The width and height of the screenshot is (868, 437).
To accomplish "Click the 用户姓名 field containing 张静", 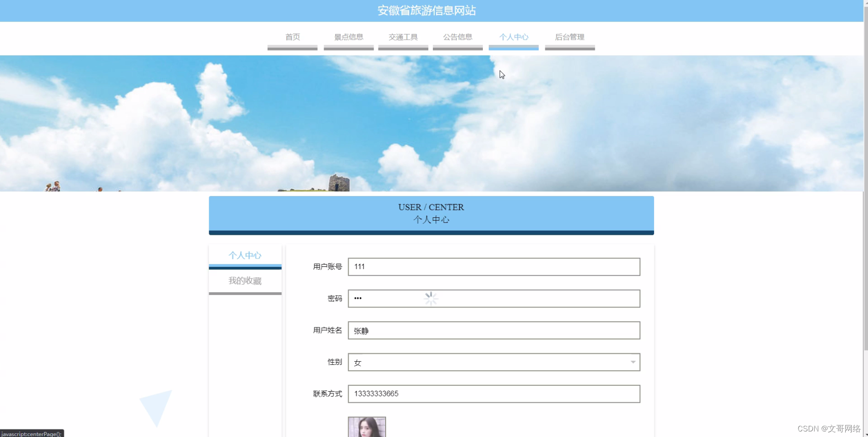I will pyautogui.click(x=494, y=331).
